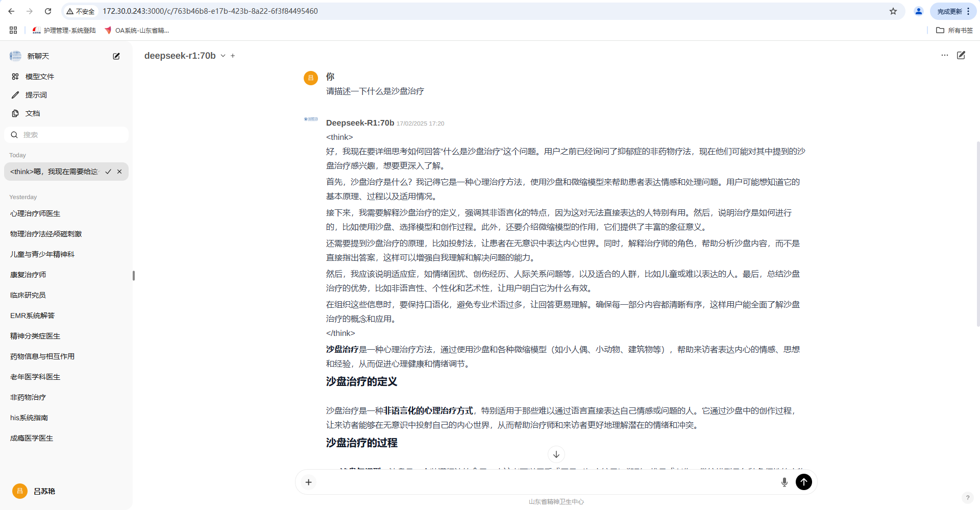
Task: Send message with up-arrow button
Action: 804,482
